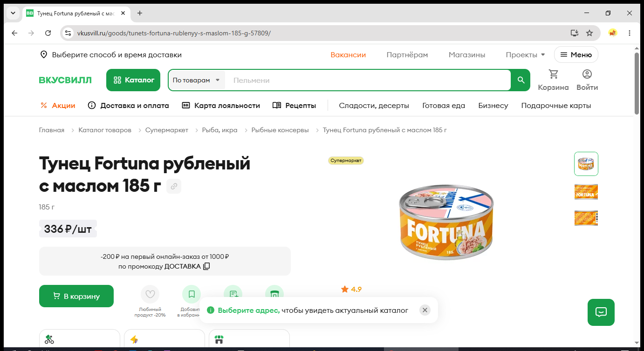Open the support chat widget
Screen dimensions: 644x351
coord(601,312)
